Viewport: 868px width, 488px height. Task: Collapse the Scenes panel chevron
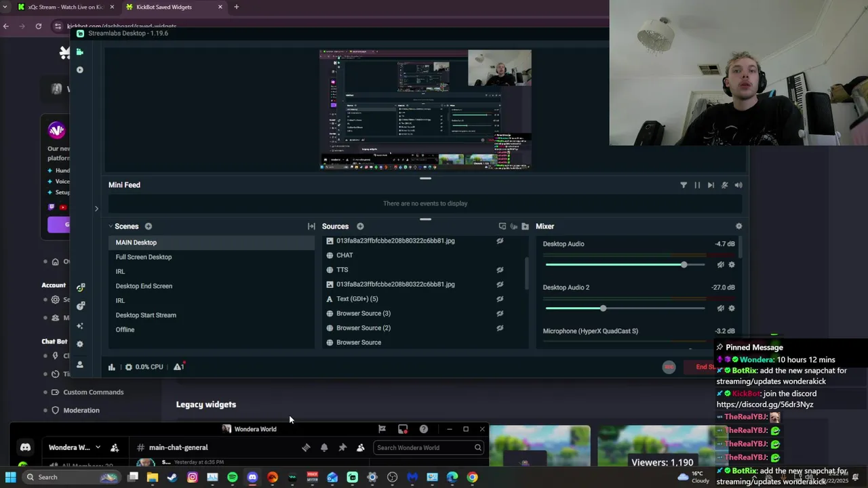111,226
